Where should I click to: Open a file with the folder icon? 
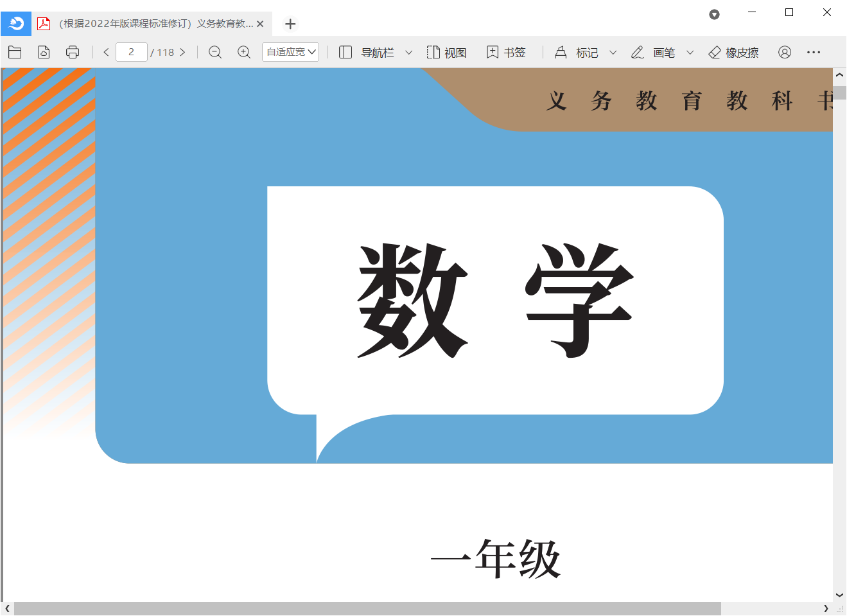pos(15,52)
